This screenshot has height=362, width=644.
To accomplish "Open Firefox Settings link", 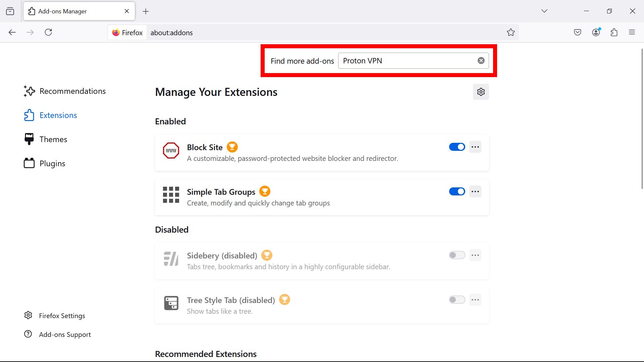I will tap(55, 316).
